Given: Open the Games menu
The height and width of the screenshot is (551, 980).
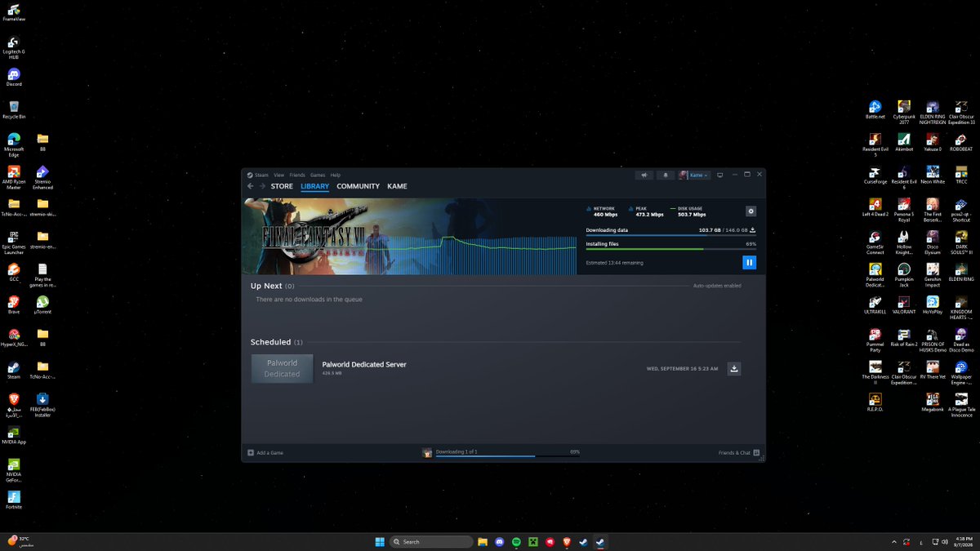Looking at the screenshot, I should pyautogui.click(x=318, y=175).
